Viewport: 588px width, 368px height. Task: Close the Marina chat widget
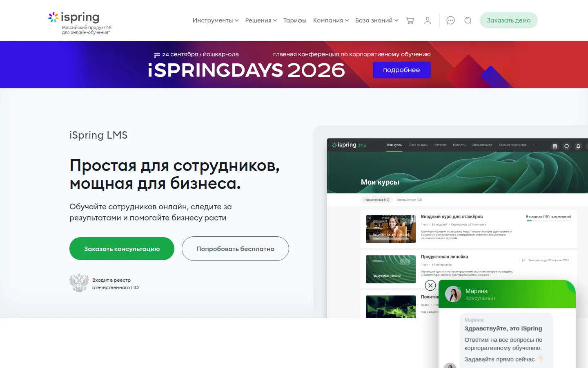coord(430,285)
